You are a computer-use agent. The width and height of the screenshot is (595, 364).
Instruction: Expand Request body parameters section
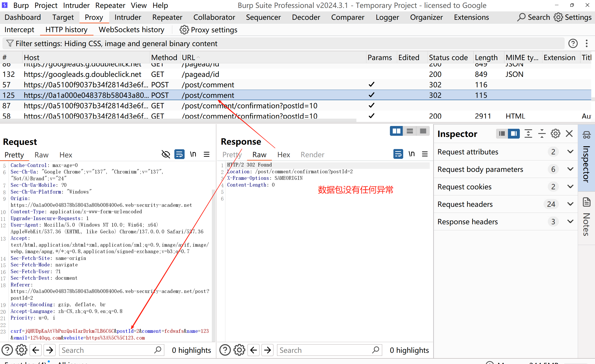point(570,169)
